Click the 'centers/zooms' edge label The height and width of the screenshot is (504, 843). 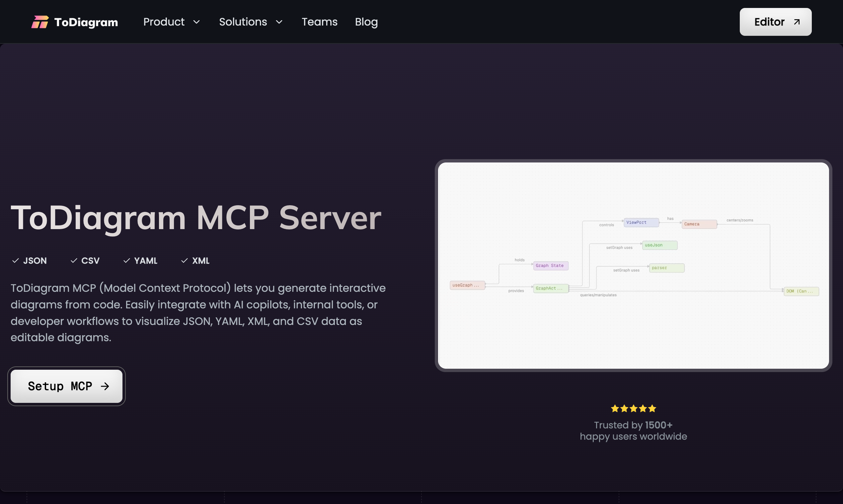click(740, 220)
